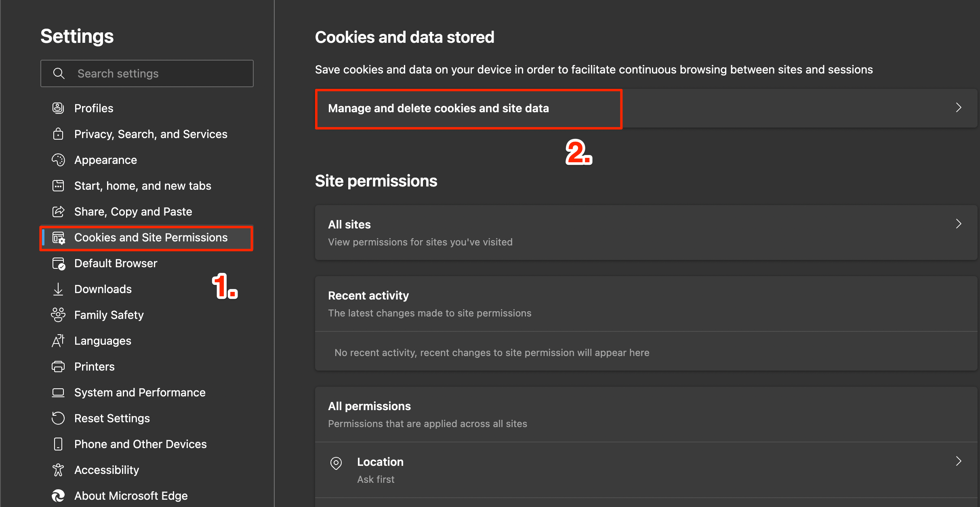The image size is (980, 507).
Task: Click the Downloads arrow icon
Action: [58, 289]
